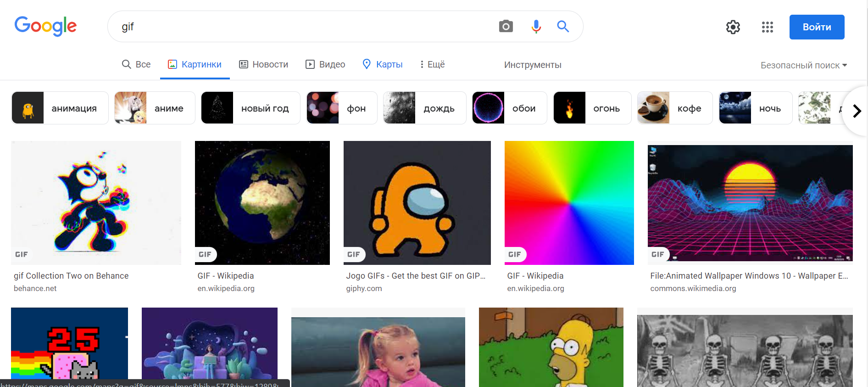The width and height of the screenshot is (868, 387).
Task: Select the анимация suggestion chip
Action: (x=60, y=108)
